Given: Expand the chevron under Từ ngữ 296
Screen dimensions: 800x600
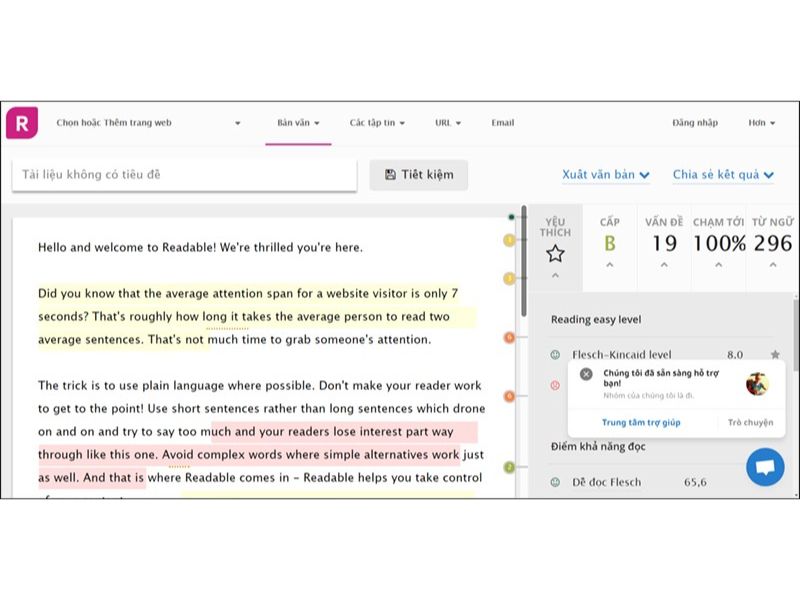Looking at the screenshot, I should pyautogui.click(x=773, y=265).
